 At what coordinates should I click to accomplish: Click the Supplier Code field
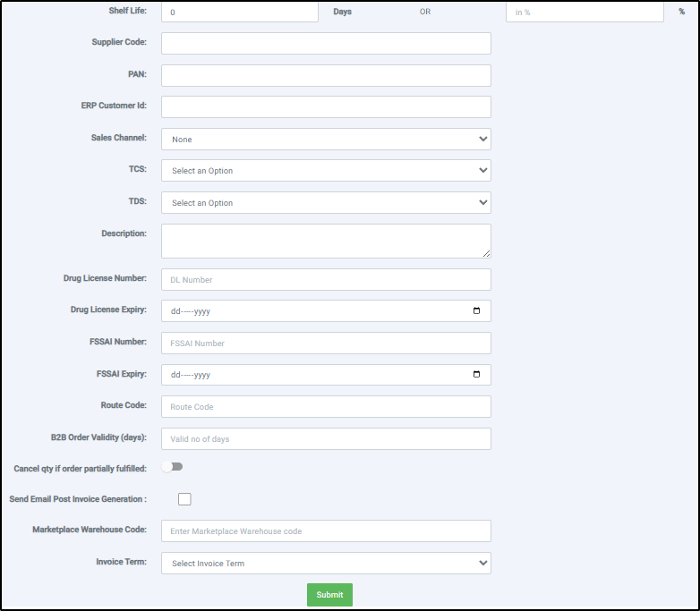click(x=326, y=44)
